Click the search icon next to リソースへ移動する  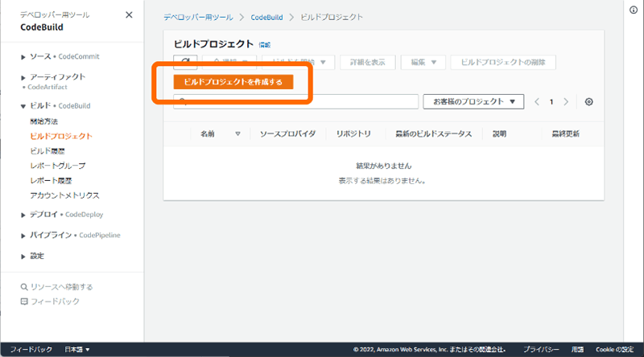(x=24, y=287)
